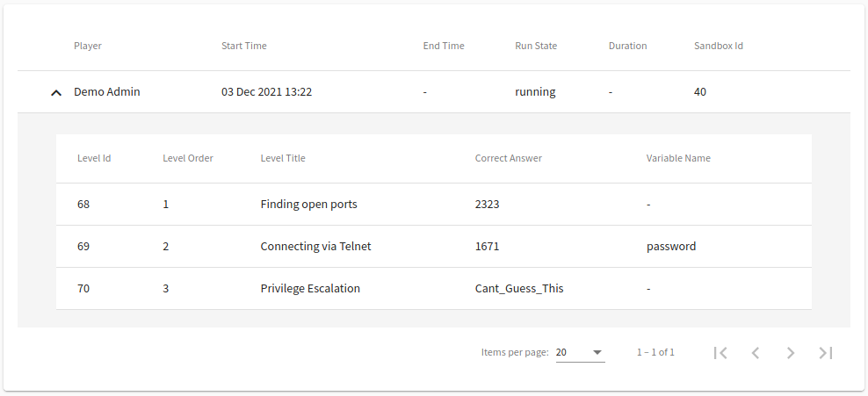868x396 pixels.
Task: Click the dropdown arrow beside 20
Action: 597,352
